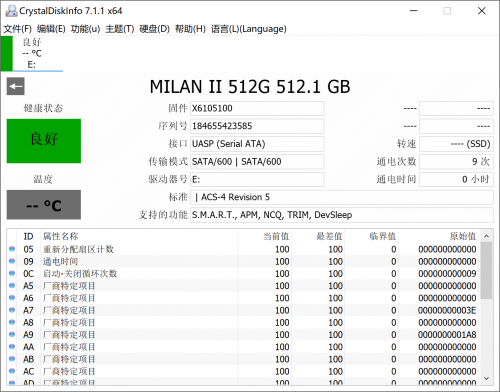Click the blue status dot for ID A9

(12, 334)
